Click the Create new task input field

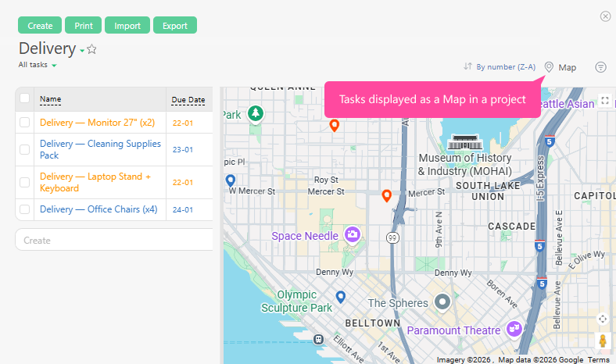tap(114, 240)
